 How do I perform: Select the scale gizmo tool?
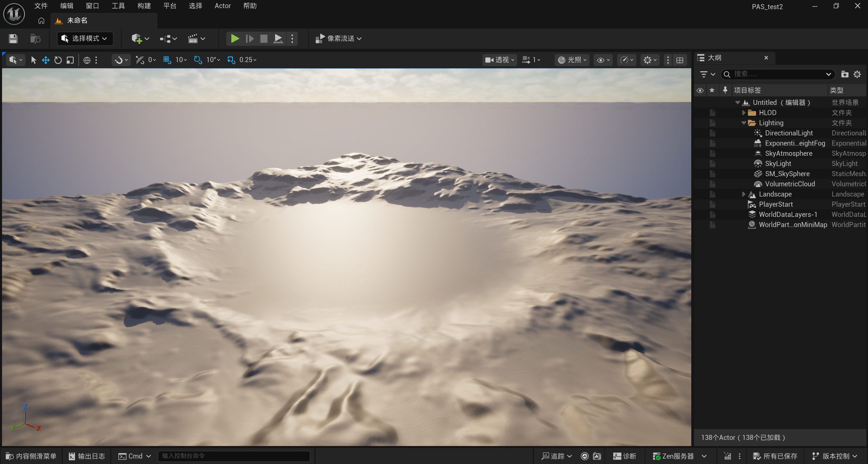coord(70,60)
